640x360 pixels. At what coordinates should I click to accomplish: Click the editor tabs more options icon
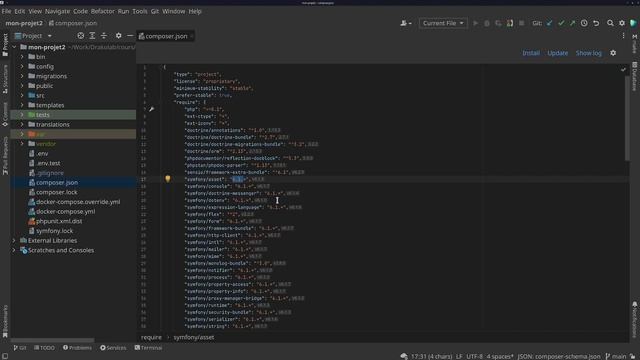tap(623, 36)
